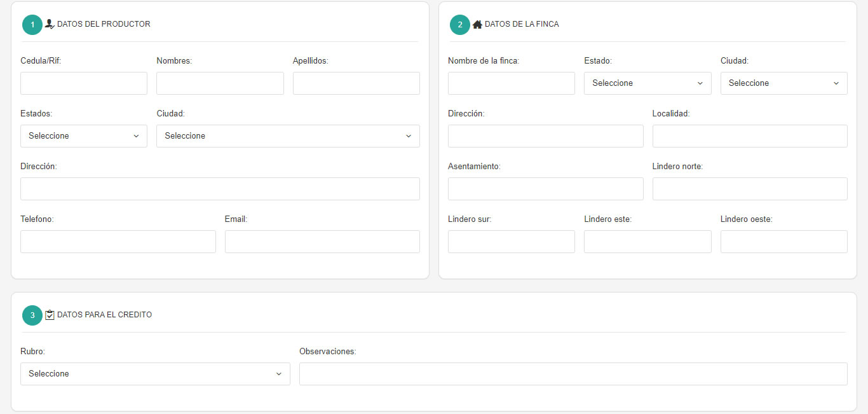
Task: Focus the Email input field
Action: click(x=322, y=242)
